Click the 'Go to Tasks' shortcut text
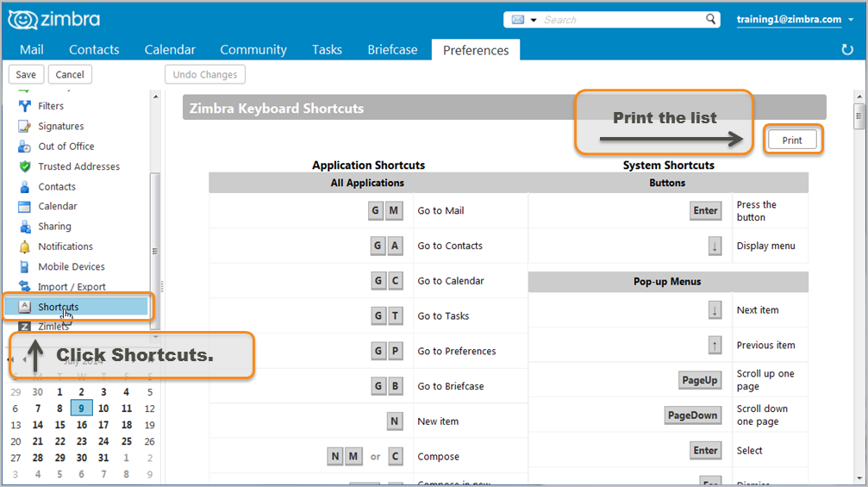Image resolution: width=868 pixels, height=487 pixels. coord(443,316)
